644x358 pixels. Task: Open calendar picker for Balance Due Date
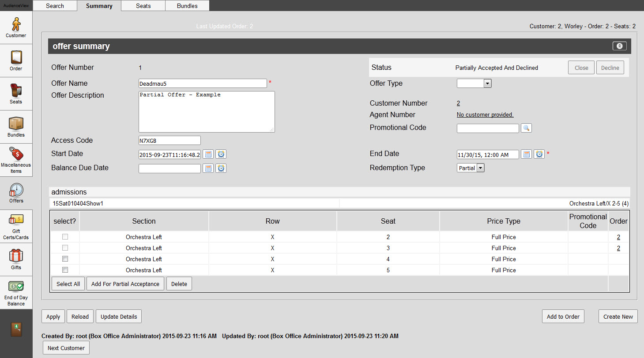pyautogui.click(x=208, y=168)
